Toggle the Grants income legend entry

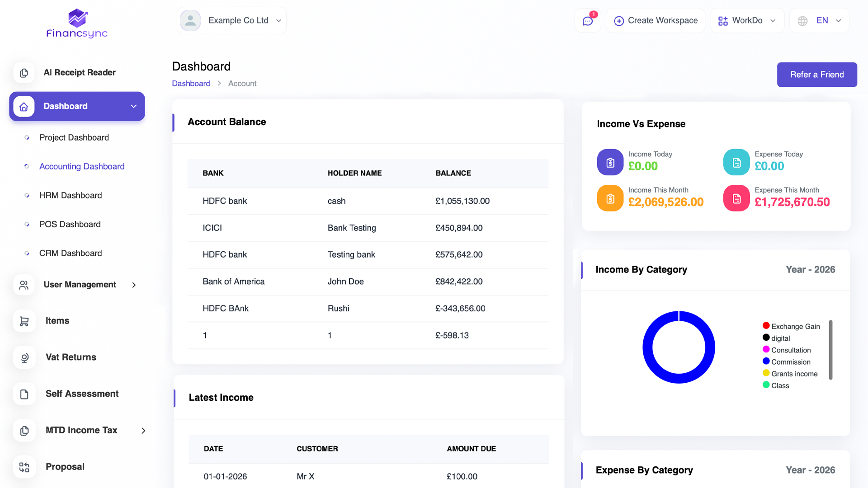(794, 374)
